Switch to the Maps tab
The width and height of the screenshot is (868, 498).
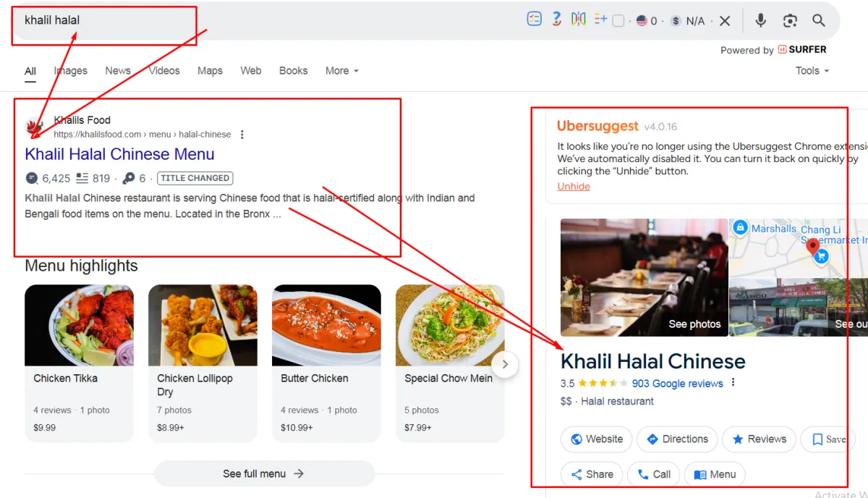[x=210, y=71]
